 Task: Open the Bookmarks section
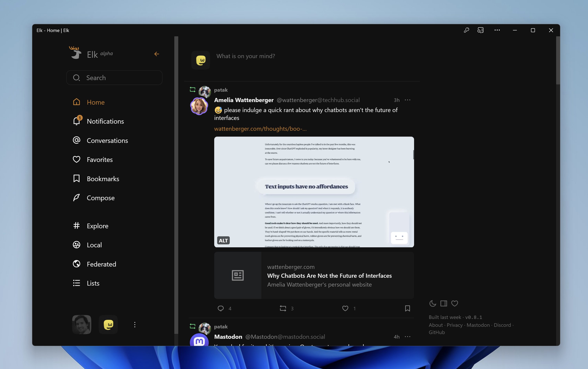[103, 179]
